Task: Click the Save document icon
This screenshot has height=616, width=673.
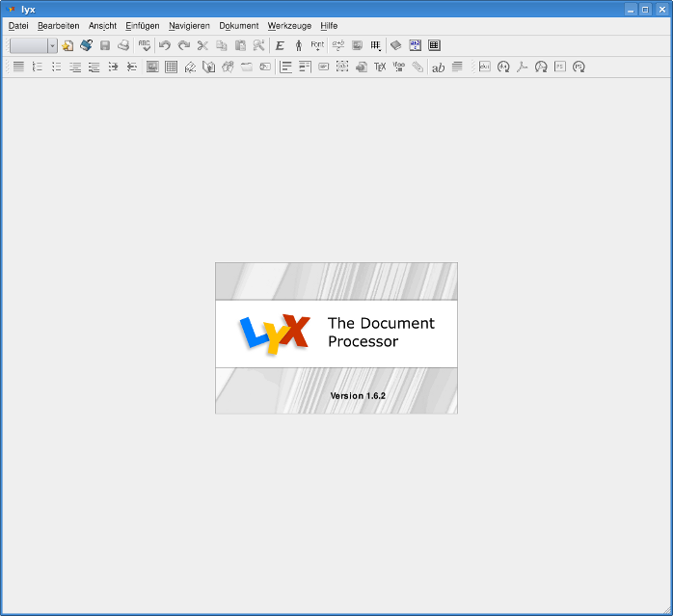Action: pos(105,45)
